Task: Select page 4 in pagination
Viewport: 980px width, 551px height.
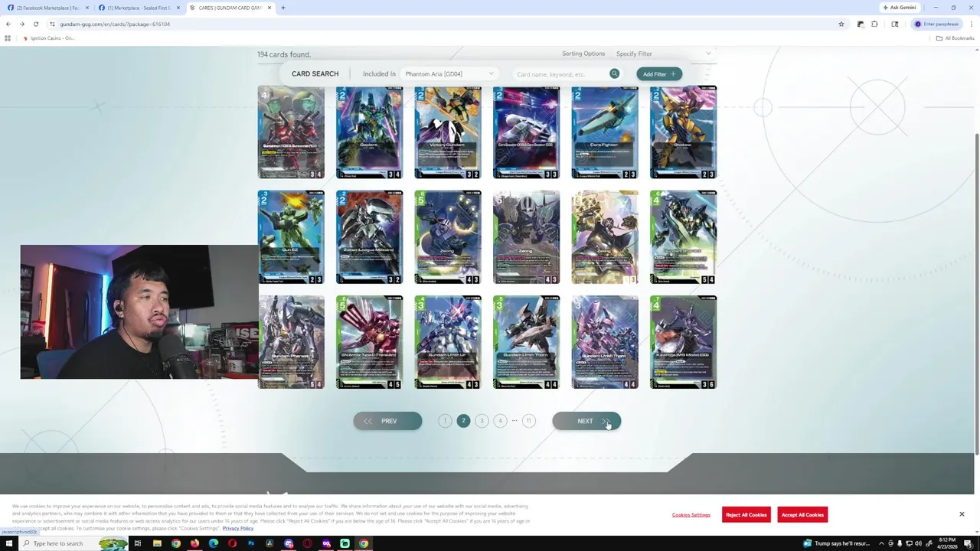Action: (x=500, y=421)
